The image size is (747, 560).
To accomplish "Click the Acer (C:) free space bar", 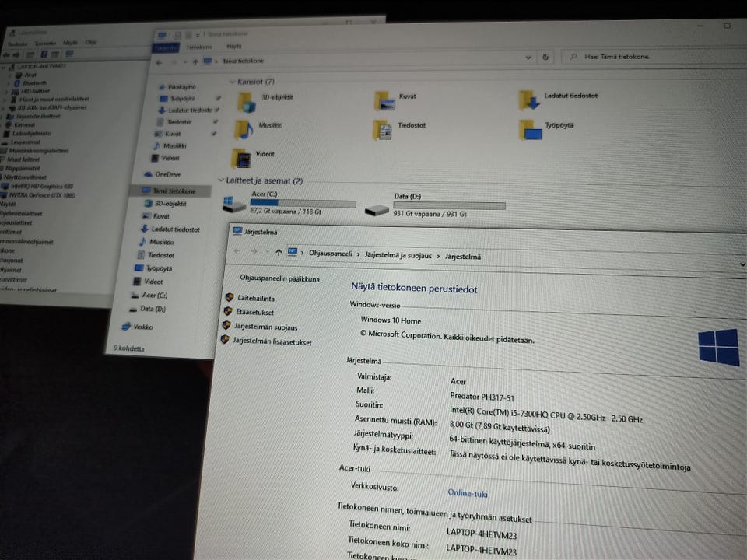I will (303, 203).
